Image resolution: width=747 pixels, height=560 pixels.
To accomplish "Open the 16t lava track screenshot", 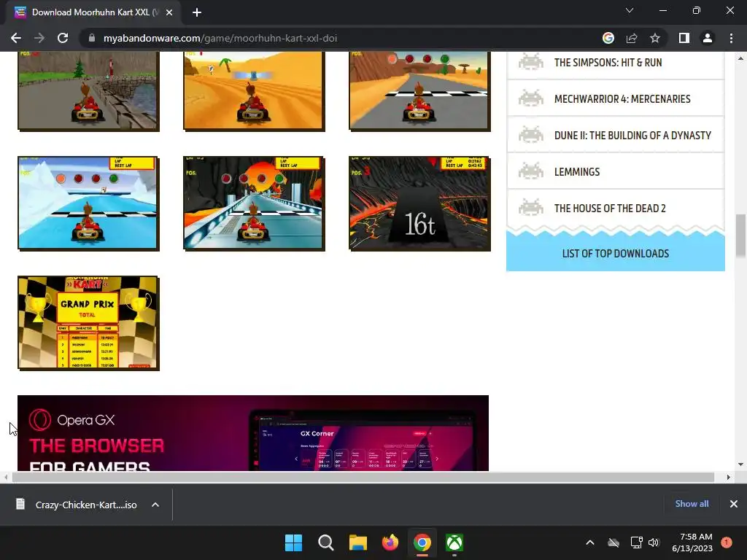I will [x=419, y=203].
